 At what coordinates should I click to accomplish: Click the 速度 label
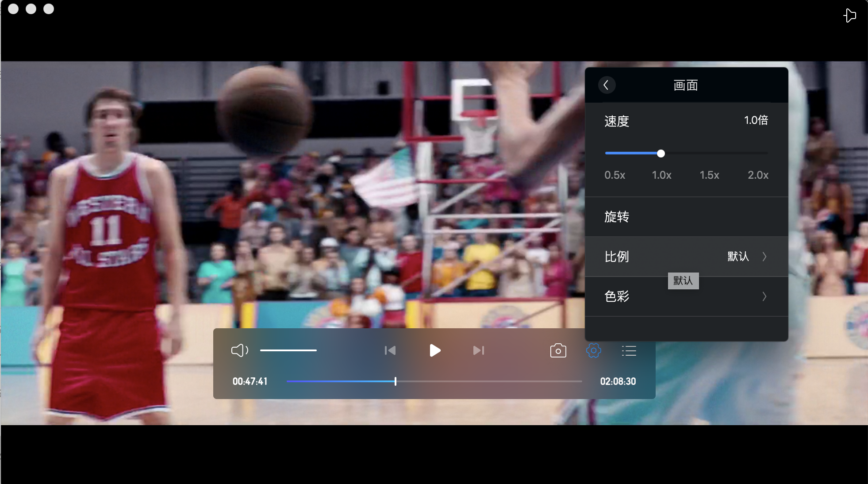coord(617,121)
